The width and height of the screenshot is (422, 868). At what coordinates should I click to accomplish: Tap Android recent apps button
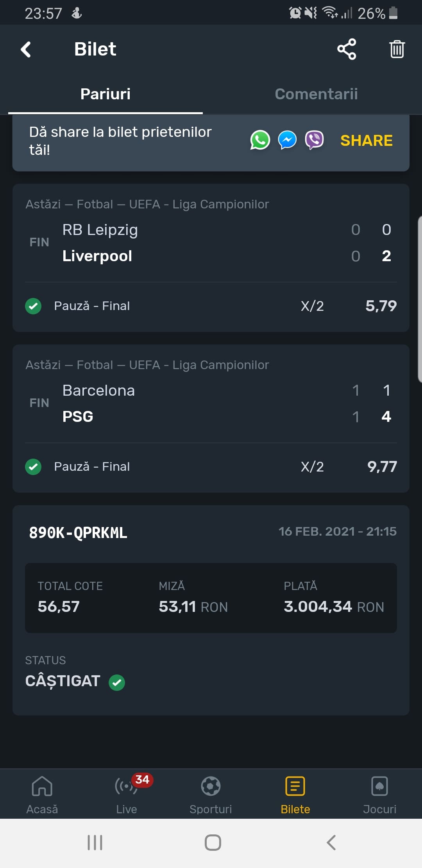point(95,843)
